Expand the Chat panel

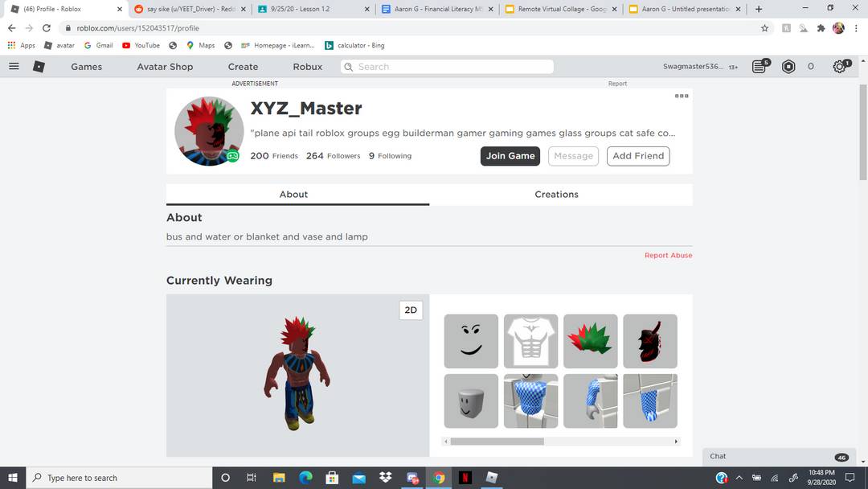click(777, 456)
